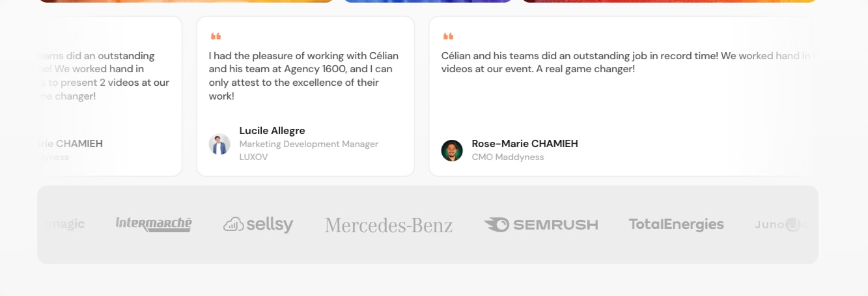Select Lucile Allegre's avatar photo
The image size is (868, 296).
tap(219, 144)
